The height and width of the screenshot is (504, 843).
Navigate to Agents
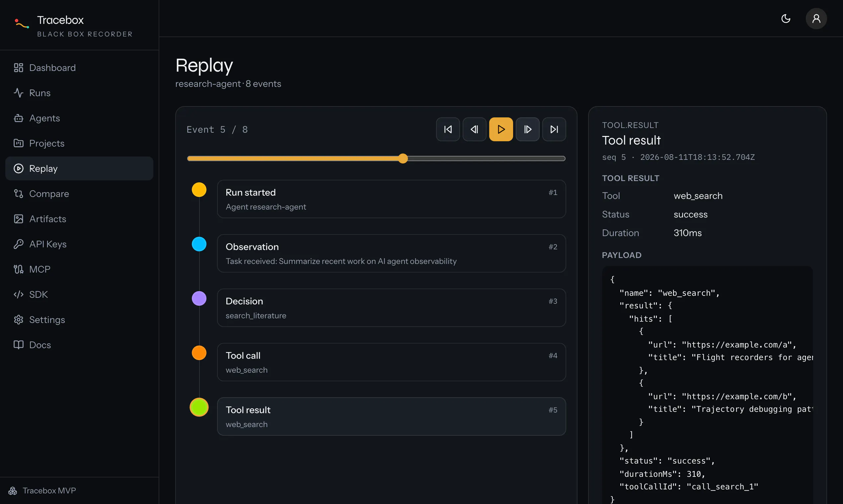pyautogui.click(x=79, y=118)
